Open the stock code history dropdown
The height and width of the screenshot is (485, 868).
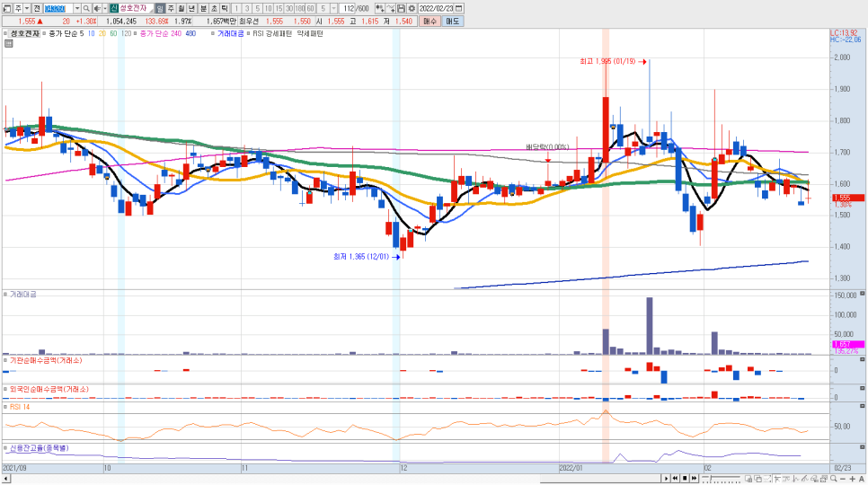coord(77,8)
